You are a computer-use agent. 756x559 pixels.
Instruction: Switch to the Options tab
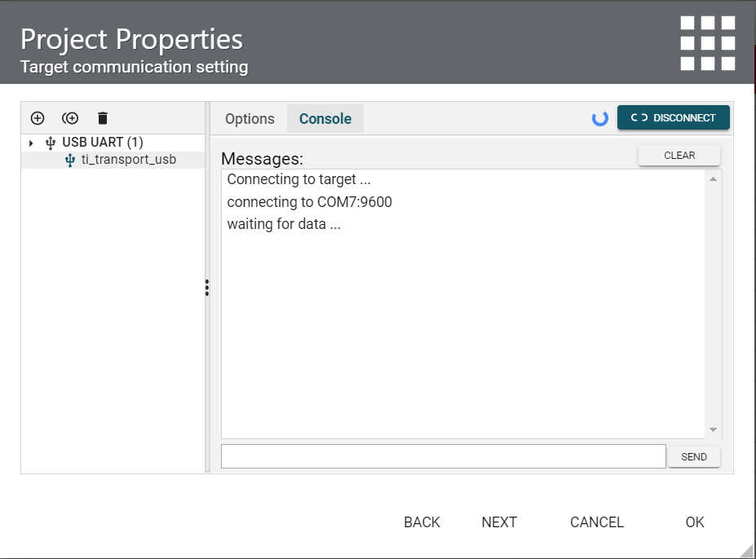250,119
